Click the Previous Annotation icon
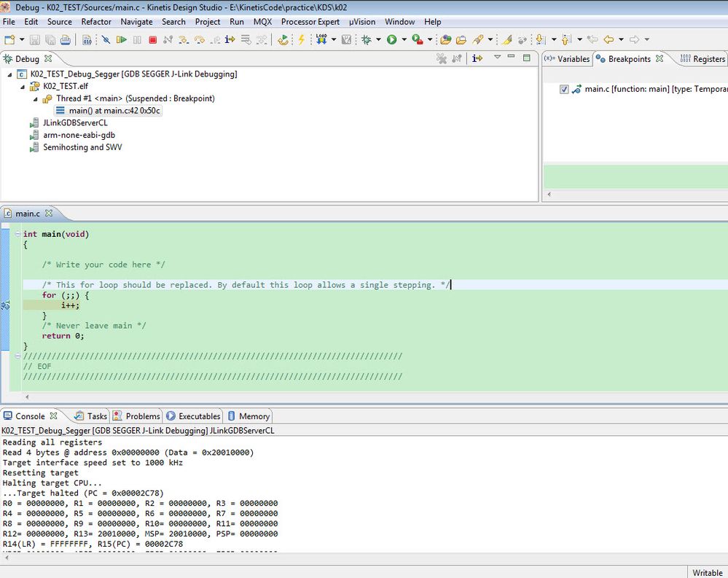The width and height of the screenshot is (728, 578). click(566, 40)
